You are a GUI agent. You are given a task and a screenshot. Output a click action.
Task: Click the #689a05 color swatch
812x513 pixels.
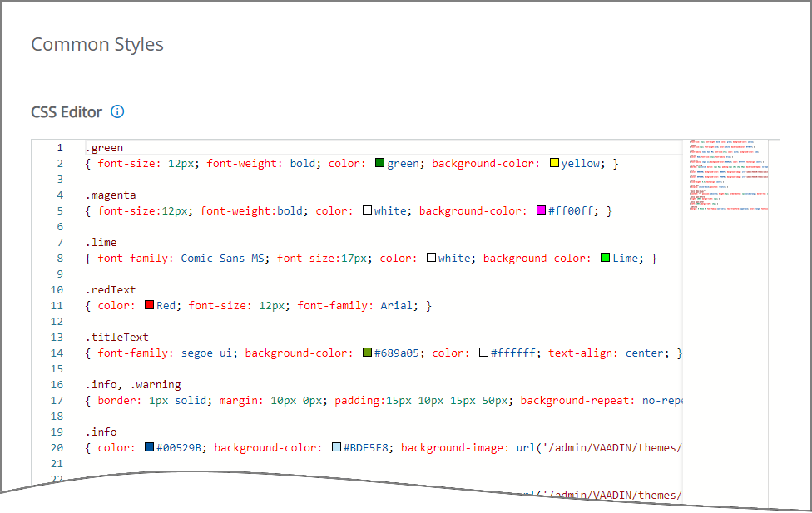367,353
